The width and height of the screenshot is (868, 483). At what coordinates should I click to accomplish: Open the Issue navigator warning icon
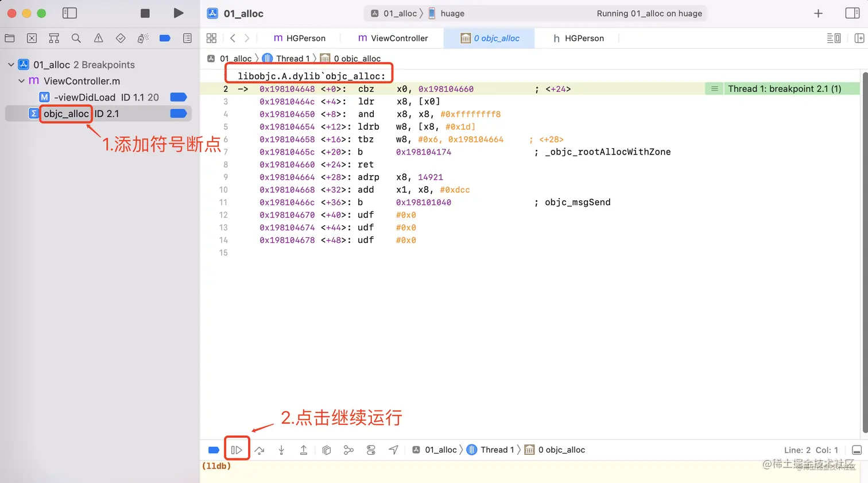point(98,38)
